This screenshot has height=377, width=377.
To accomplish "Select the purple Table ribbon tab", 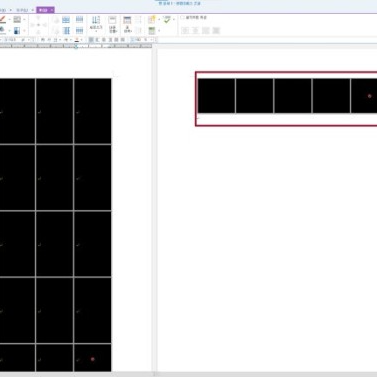I will [45, 10].
